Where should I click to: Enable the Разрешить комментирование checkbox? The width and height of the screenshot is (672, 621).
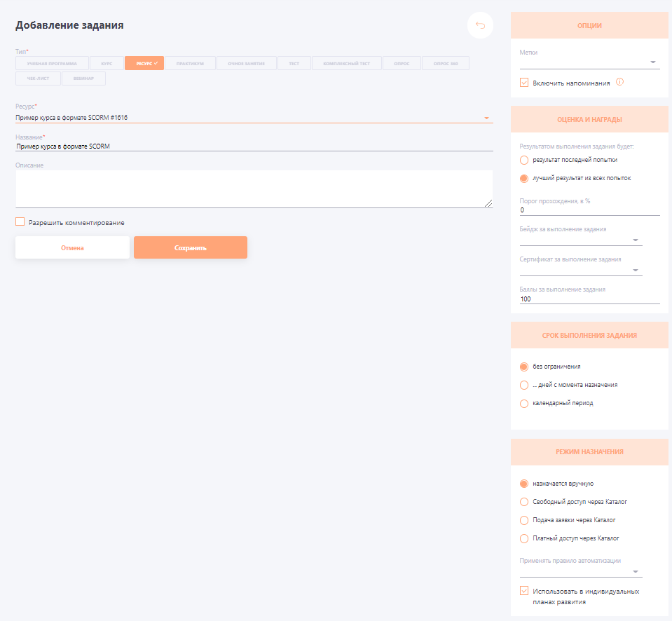click(x=20, y=222)
